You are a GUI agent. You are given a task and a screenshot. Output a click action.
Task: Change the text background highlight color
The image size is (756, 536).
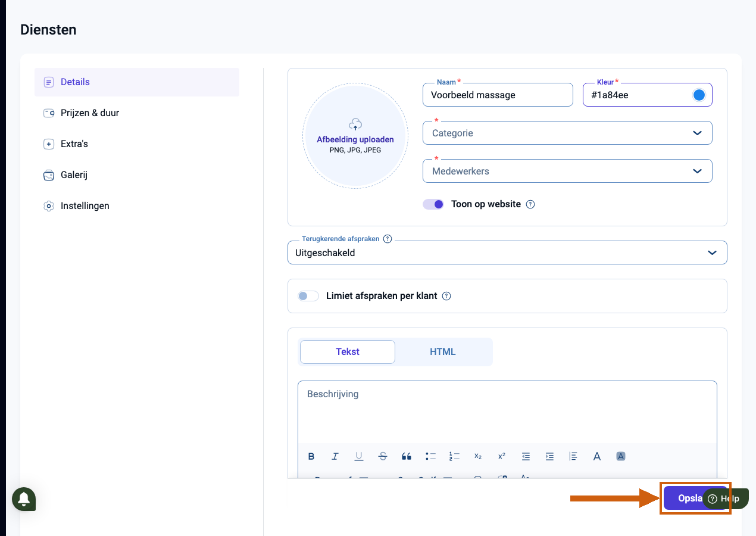pyautogui.click(x=621, y=457)
